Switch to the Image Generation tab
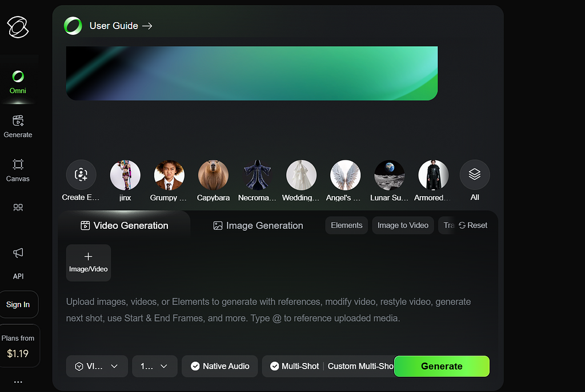This screenshot has width=585, height=392. pos(258,225)
